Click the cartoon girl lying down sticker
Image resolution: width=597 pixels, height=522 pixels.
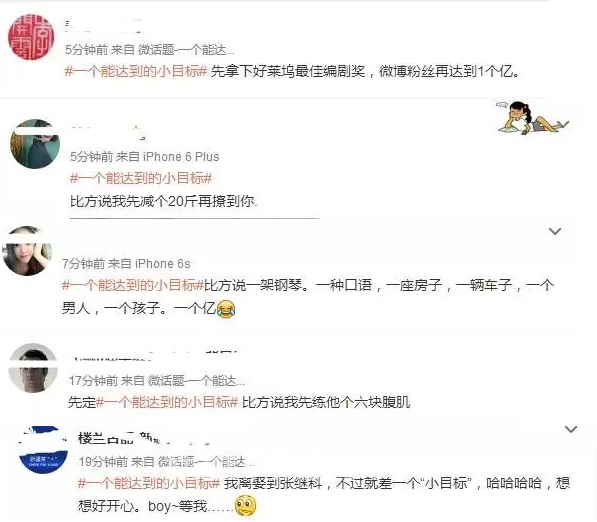click(x=532, y=117)
